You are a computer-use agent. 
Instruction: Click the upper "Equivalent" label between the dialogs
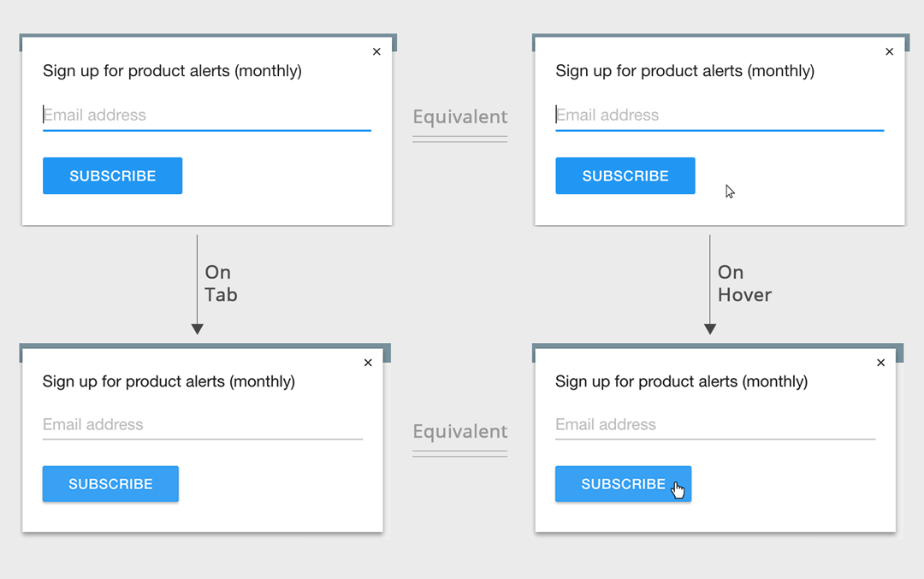click(x=460, y=117)
